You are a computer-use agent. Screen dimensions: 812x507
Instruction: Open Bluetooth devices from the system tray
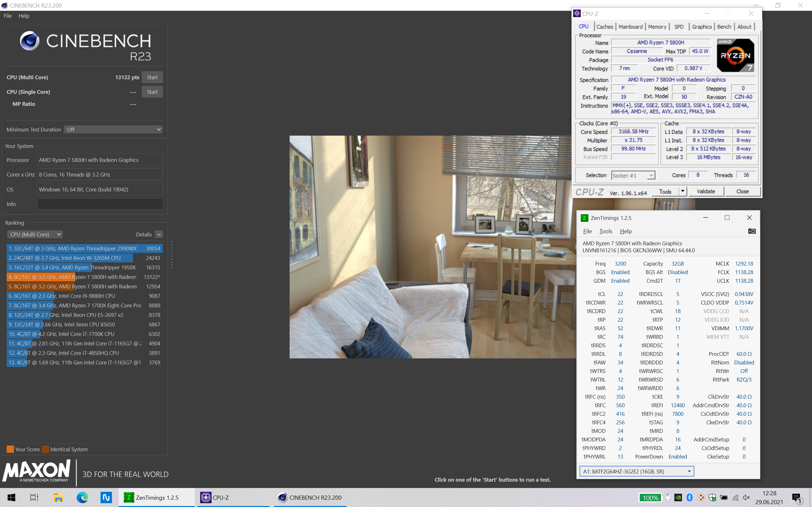point(690,497)
